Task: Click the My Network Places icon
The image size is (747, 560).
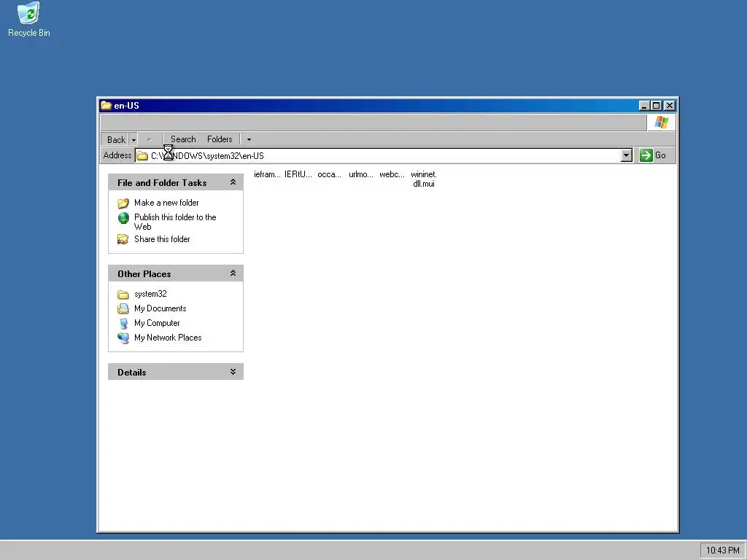Action: point(123,338)
